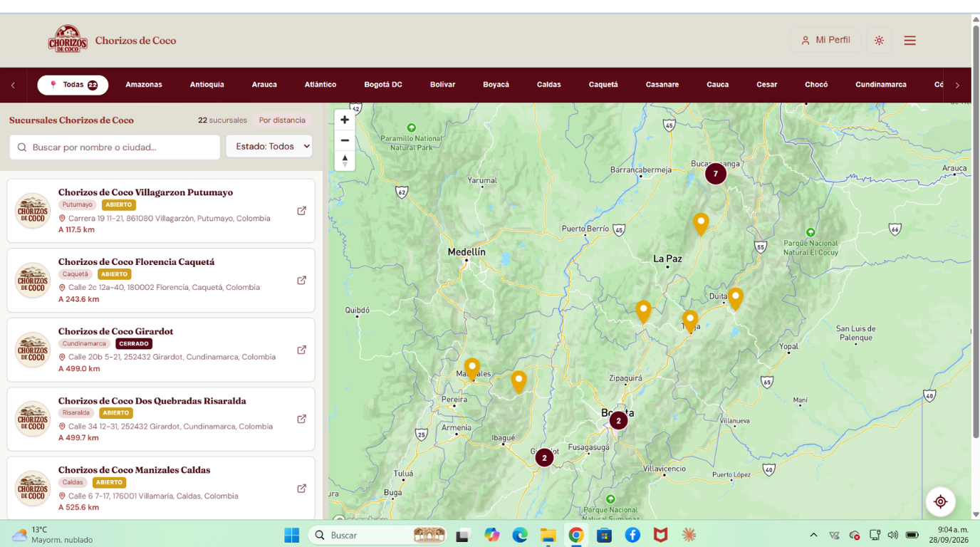
Task: Open external link for Dos Quebradas Risaralda
Action: coord(302,419)
